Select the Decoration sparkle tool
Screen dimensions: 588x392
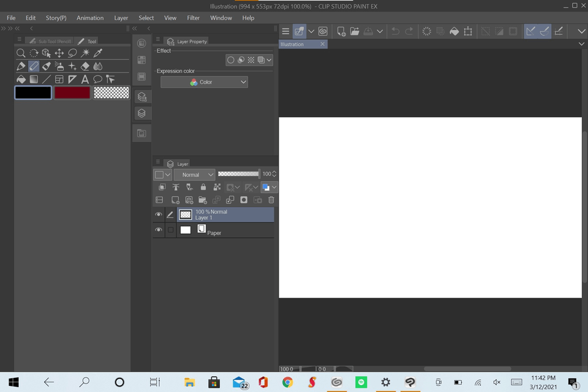(72, 66)
